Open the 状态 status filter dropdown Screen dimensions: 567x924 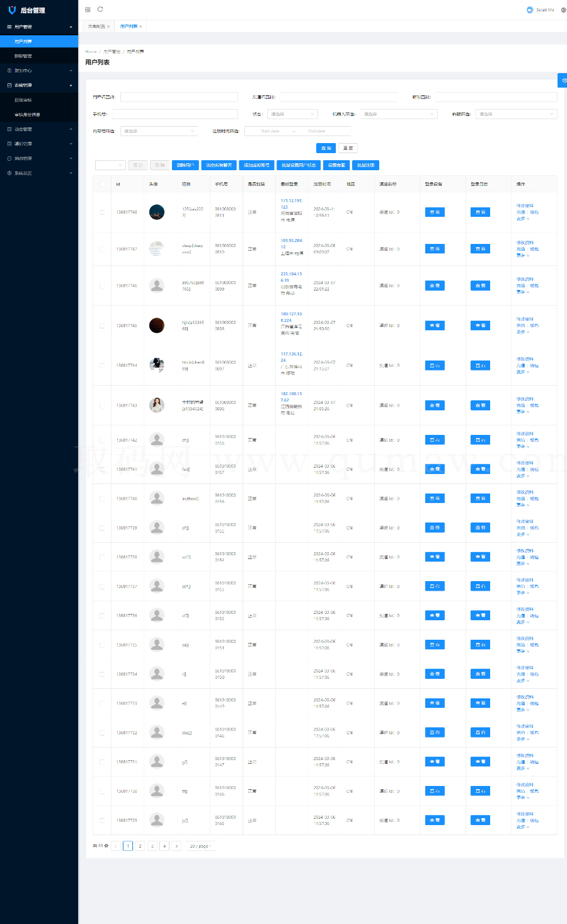292,114
